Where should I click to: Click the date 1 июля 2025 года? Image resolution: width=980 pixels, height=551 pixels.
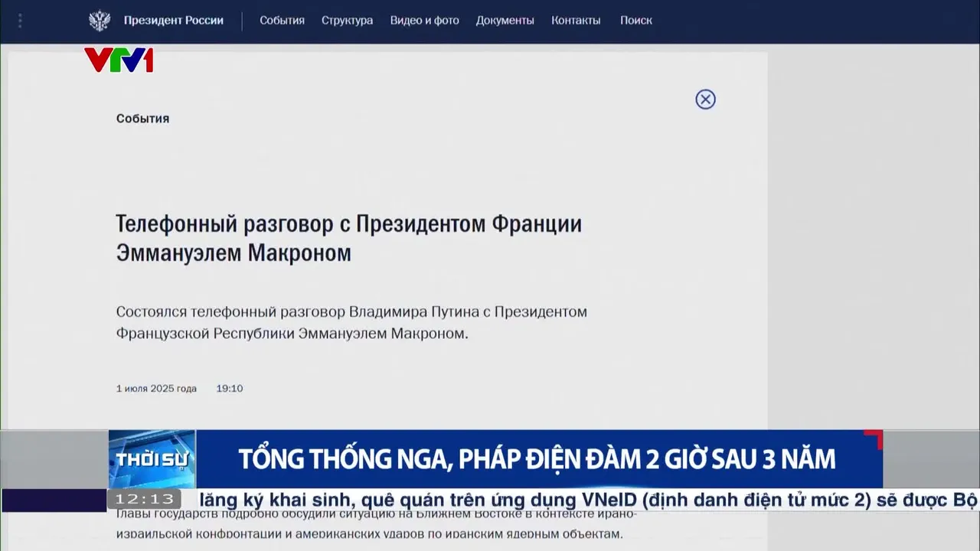point(156,389)
